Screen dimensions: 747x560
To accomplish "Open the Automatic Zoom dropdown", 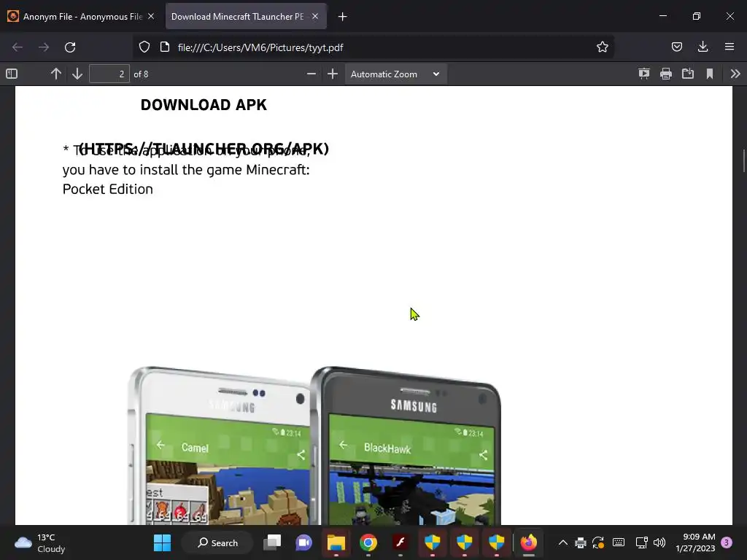I will pos(395,74).
